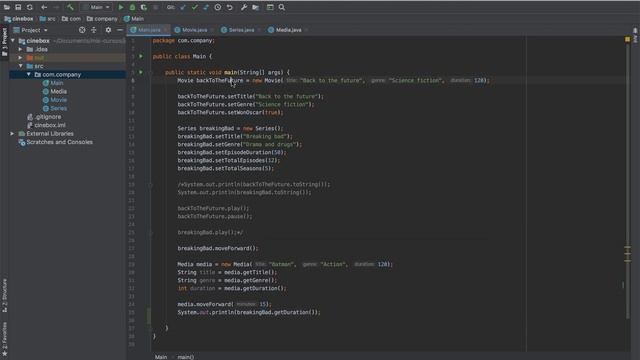640x360 pixels.
Task: Click the Open file toolbar icon
Action: 7,7
